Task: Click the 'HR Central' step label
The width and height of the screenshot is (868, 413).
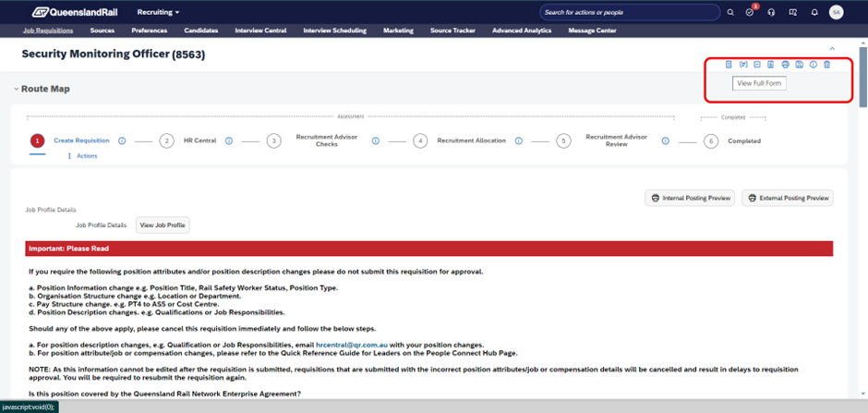Action: point(199,140)
